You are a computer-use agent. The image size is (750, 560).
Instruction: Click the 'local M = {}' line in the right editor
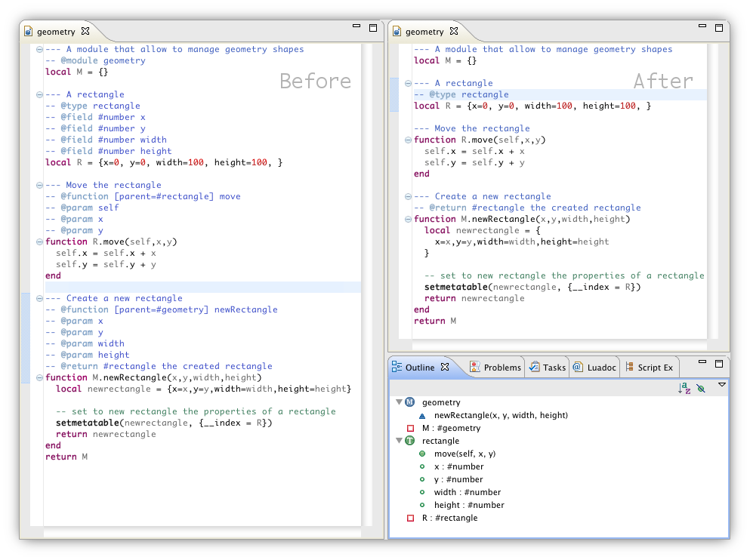tap(446, 60)
